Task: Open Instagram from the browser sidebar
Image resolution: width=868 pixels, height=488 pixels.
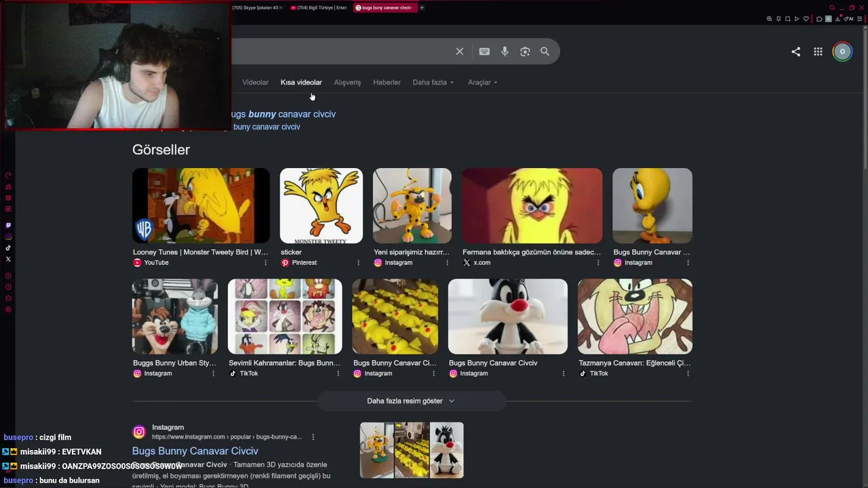Action: point(8,237)
